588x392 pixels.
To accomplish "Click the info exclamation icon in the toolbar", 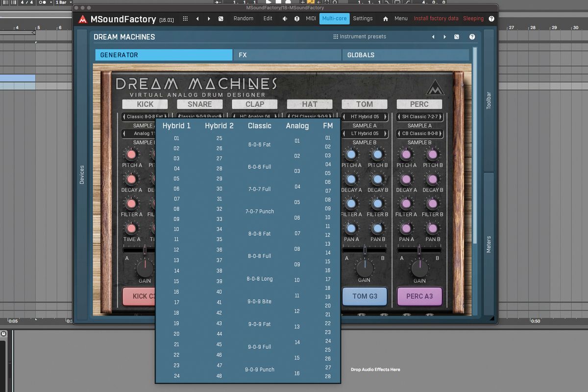I will tap(297, 18).
